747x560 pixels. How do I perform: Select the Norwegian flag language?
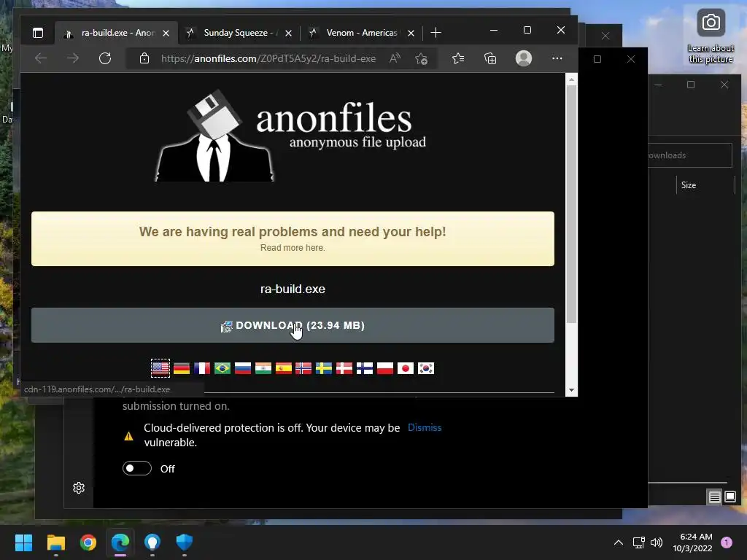pos(303,368)
